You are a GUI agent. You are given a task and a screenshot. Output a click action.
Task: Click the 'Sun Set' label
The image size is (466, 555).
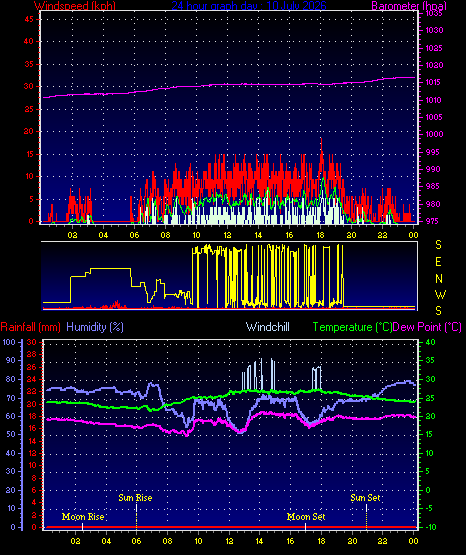(365, 498)
